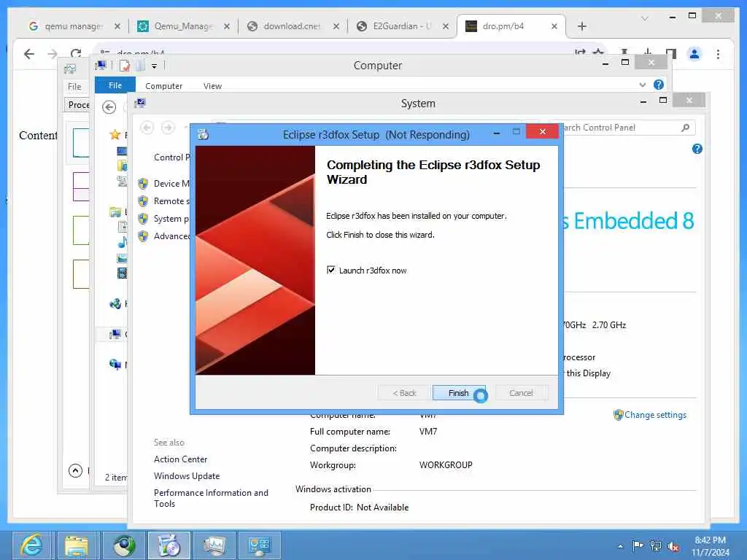
Task: Switch to the Qemu_Manager browser tab
Action: (183, 26)
